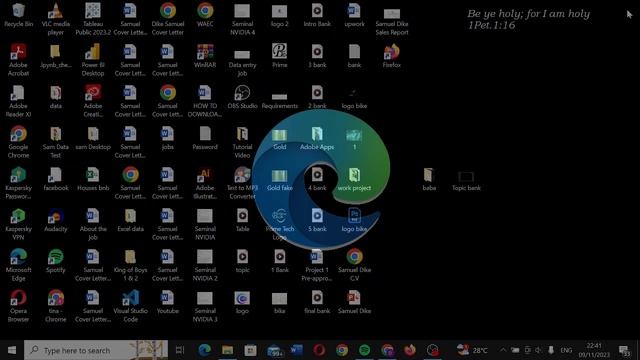Open the Windows Start menu
This screenshot has height=360, width=640.
click(x=12, y=350)
